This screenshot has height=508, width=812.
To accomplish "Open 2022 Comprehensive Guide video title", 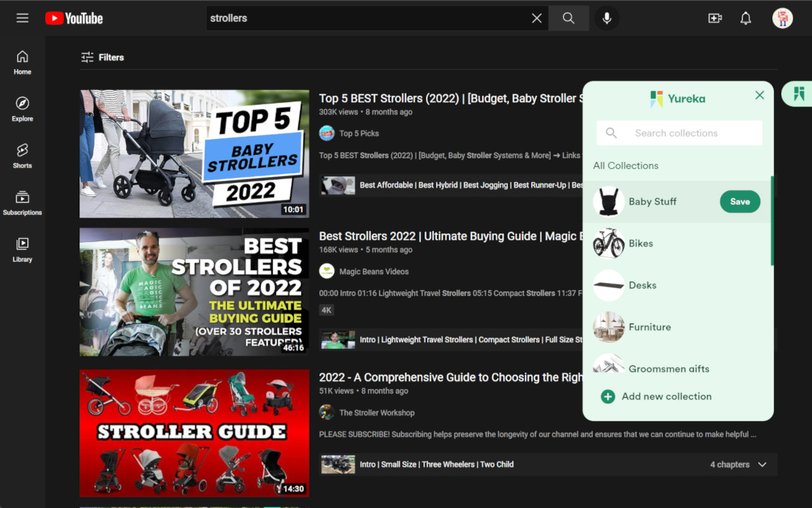I will pos(450,377).
